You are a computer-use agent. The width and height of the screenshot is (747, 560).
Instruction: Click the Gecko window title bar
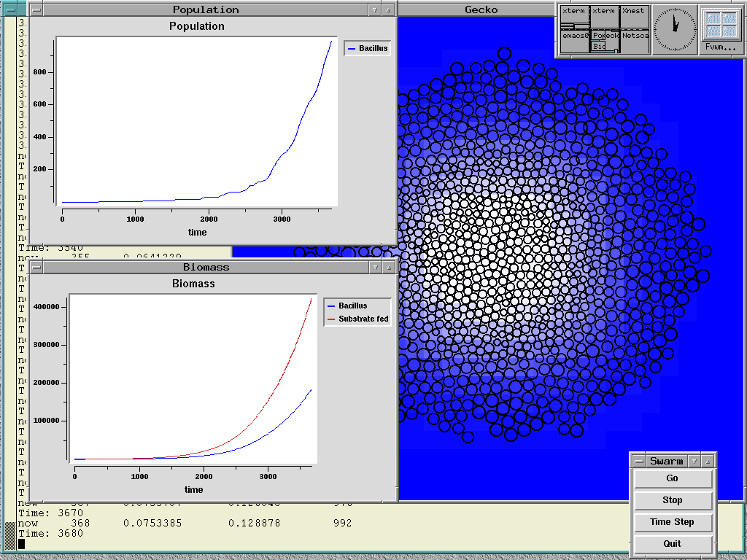pyautogui.click(x=476, y=9)
